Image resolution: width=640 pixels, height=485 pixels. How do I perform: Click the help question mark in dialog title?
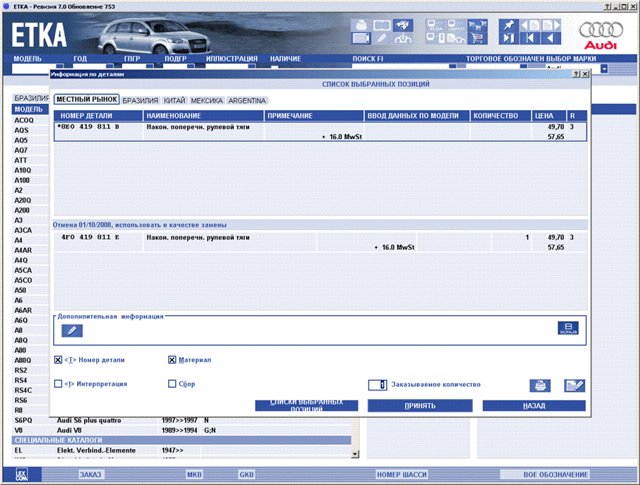tap(576, 74)
